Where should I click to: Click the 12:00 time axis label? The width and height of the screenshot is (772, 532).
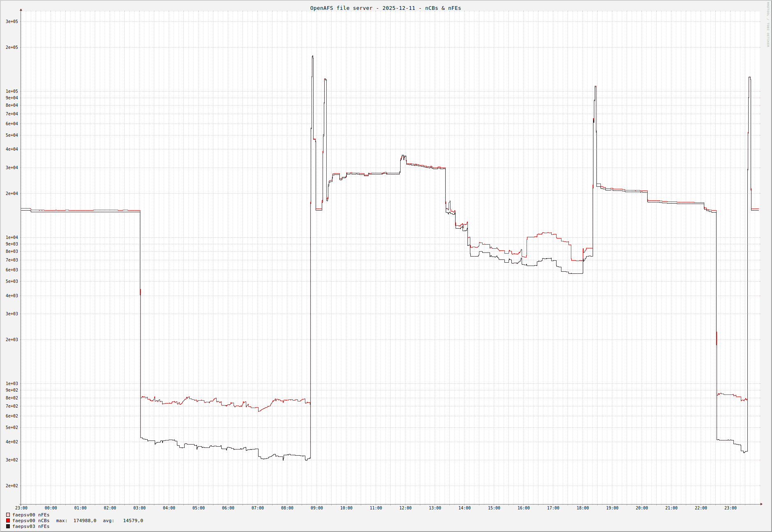click(x=405, y=508)
